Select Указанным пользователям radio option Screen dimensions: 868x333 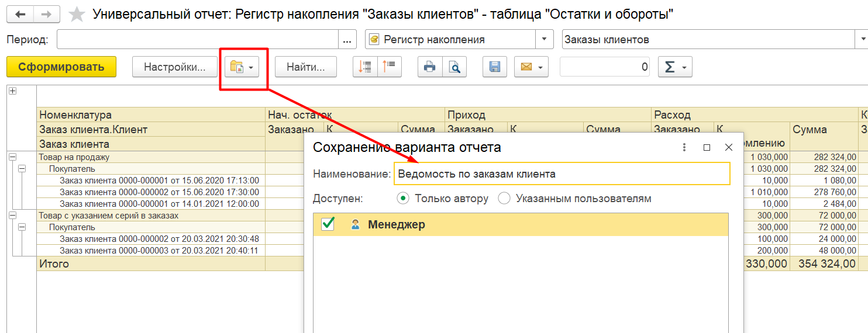tap(575, 199)
